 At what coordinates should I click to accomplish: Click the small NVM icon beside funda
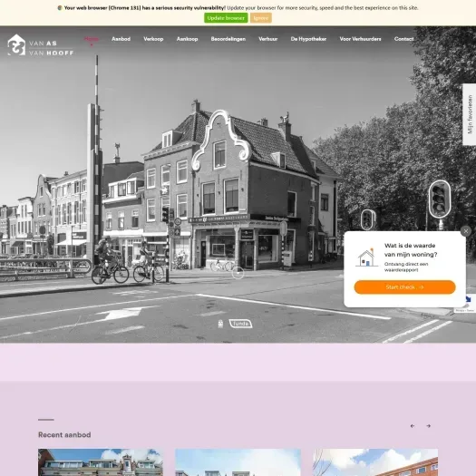tap(220, 324)
